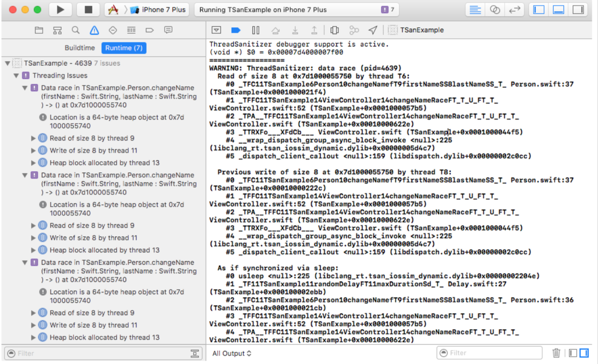The image size is (598, 364).
Task: Open the TSanExample scheme selector
Action: 113,10
